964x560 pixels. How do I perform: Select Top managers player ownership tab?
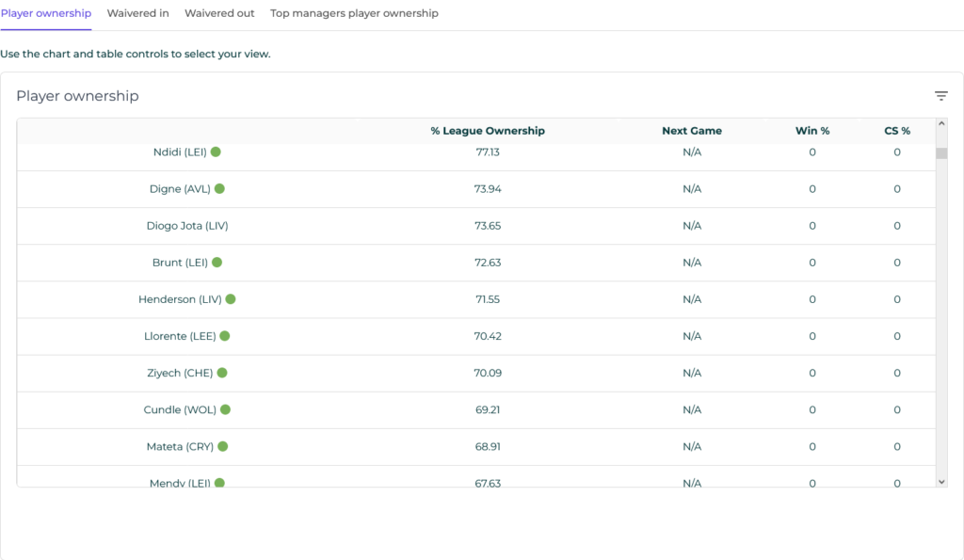[354, 13]
